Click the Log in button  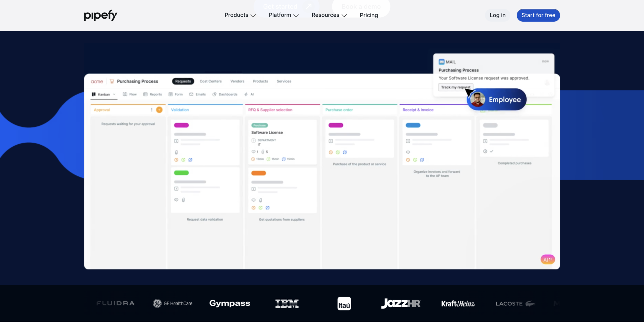pos(497,15)
